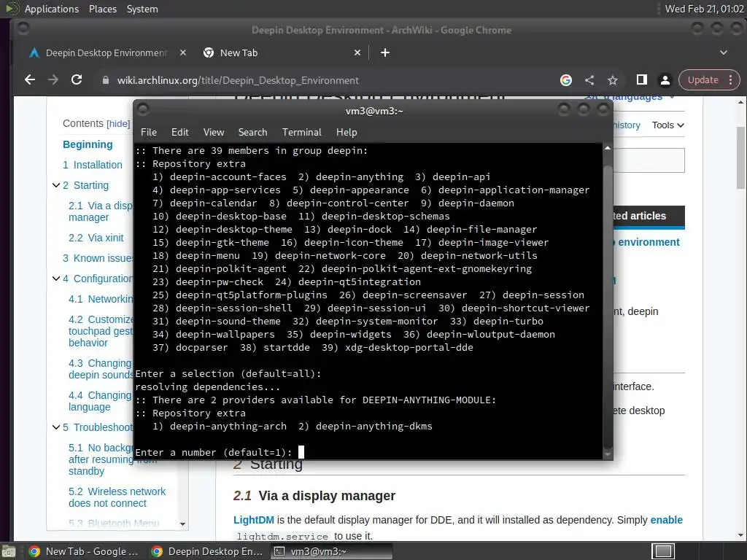
Task: Click the terminal scrollbar up arrow
Action: coord(608,149)
